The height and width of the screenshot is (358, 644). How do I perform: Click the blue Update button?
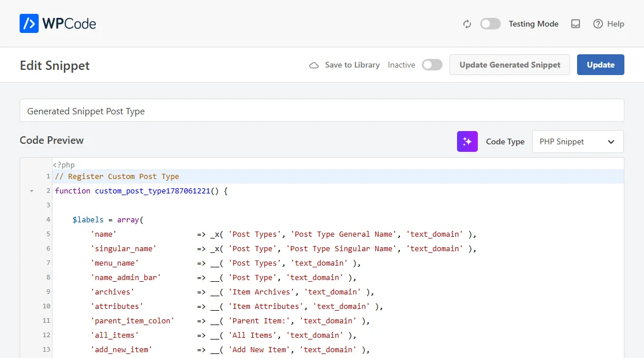[601, 65]
